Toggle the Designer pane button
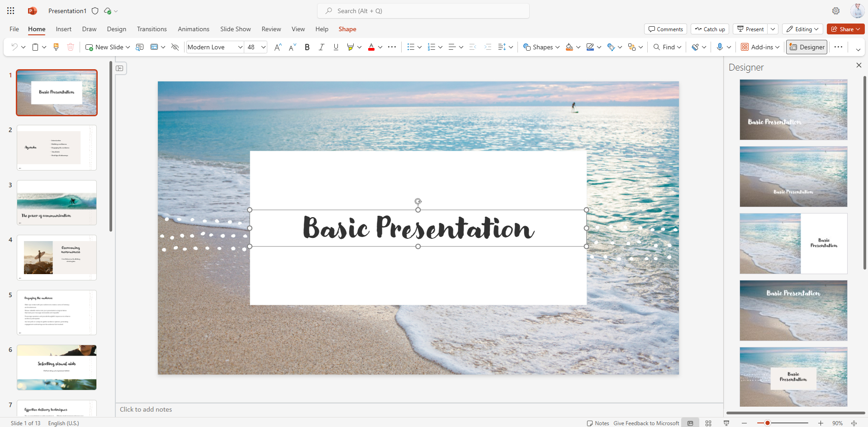Screen dimensions: 868x427 click(807, 47)
